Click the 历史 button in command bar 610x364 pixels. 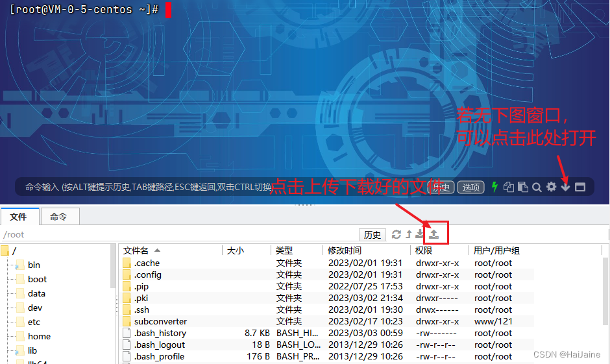tap(441, 188)
